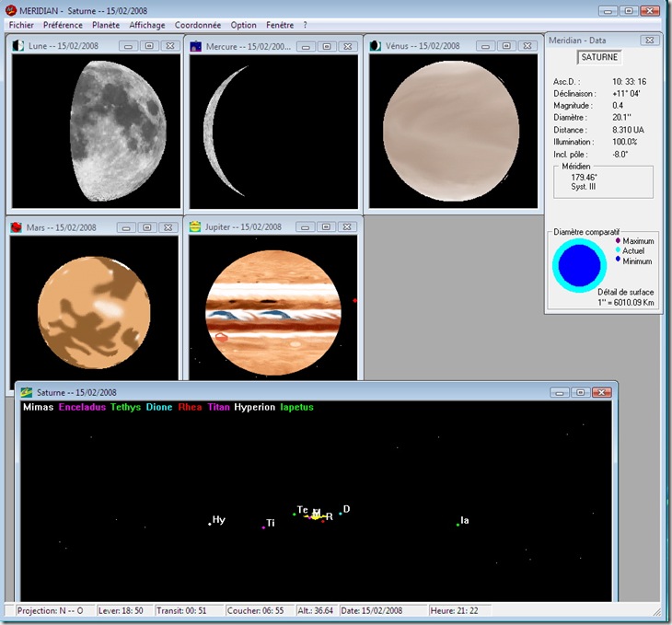Click the Mars window title icon
Viewport: 672px width, 625px height.
click(17, 226)
